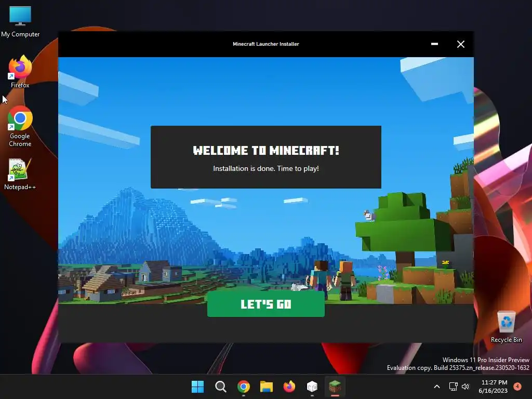
Task: Open Chrome from the taskbar
Action: [243, 387]
